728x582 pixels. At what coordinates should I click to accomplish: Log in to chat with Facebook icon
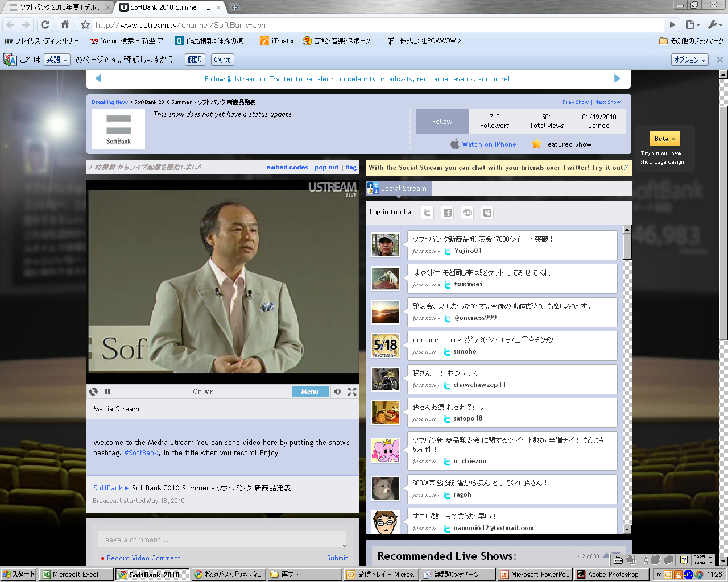click(x=448, y=213)
